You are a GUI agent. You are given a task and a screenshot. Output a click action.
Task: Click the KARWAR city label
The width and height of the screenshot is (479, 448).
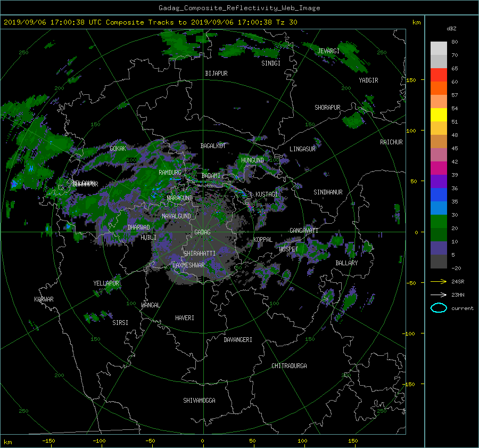pos(44,299)
